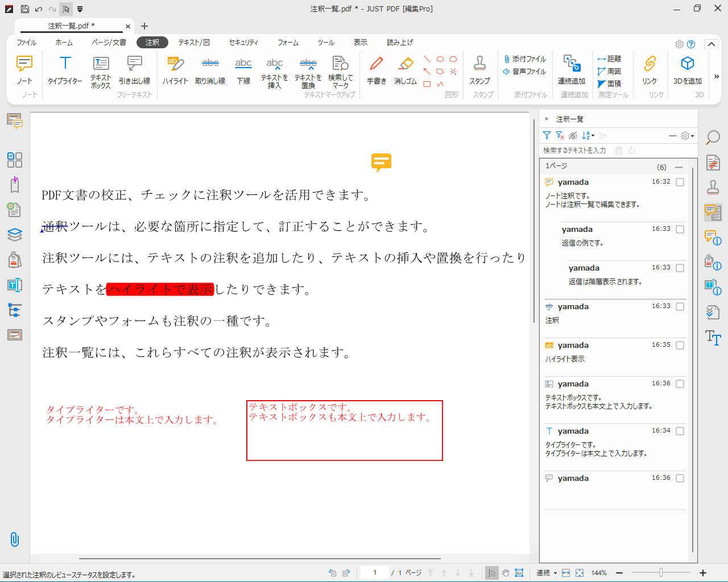
Task: Select the Typewriter tool
Action: click(x=65, y=69)
